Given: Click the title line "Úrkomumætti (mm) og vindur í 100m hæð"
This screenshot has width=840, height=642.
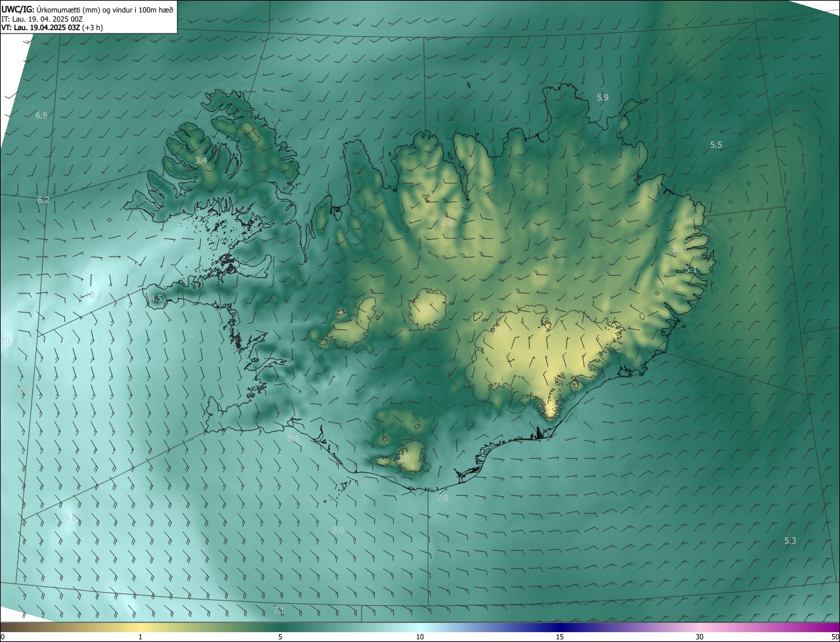Looking at the screenshot, I should 104,9.
